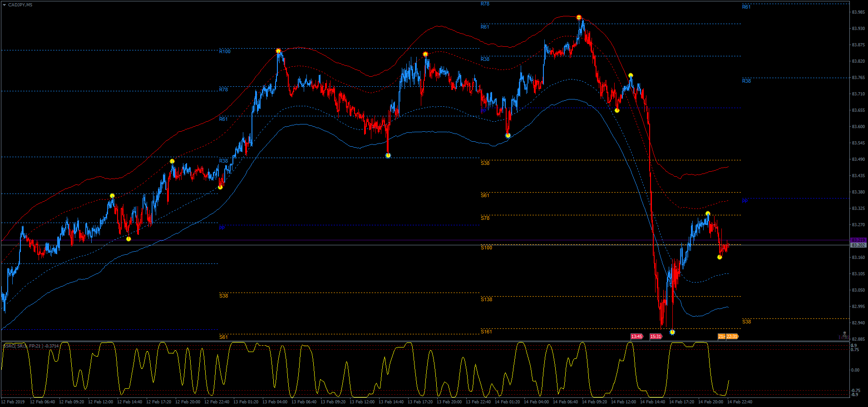Click '12 Feb 22:40' on the time axis

pyautogui.click(x=218, y=402)
